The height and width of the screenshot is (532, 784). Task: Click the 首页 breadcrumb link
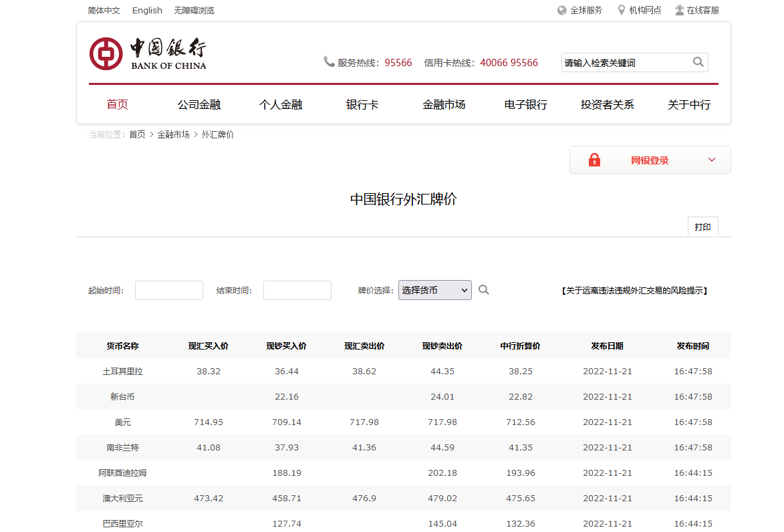[x=137, y=134]
